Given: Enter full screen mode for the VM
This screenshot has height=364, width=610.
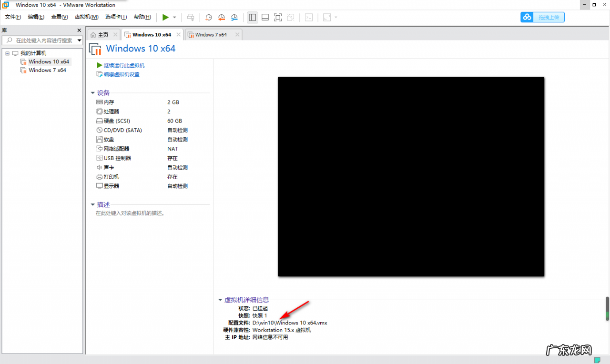Looking at the screenshot, I should (277, 17).
